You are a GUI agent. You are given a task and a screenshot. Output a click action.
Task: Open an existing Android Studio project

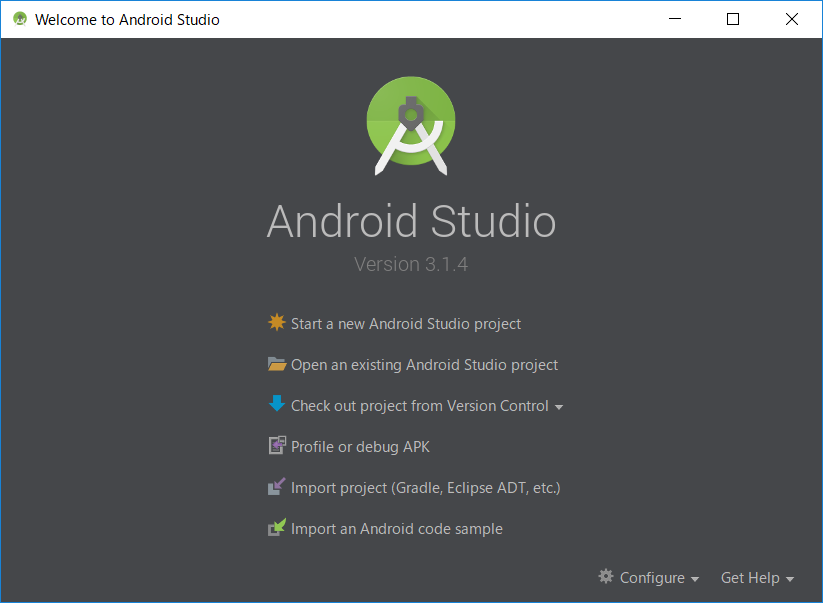coord(424,365)
